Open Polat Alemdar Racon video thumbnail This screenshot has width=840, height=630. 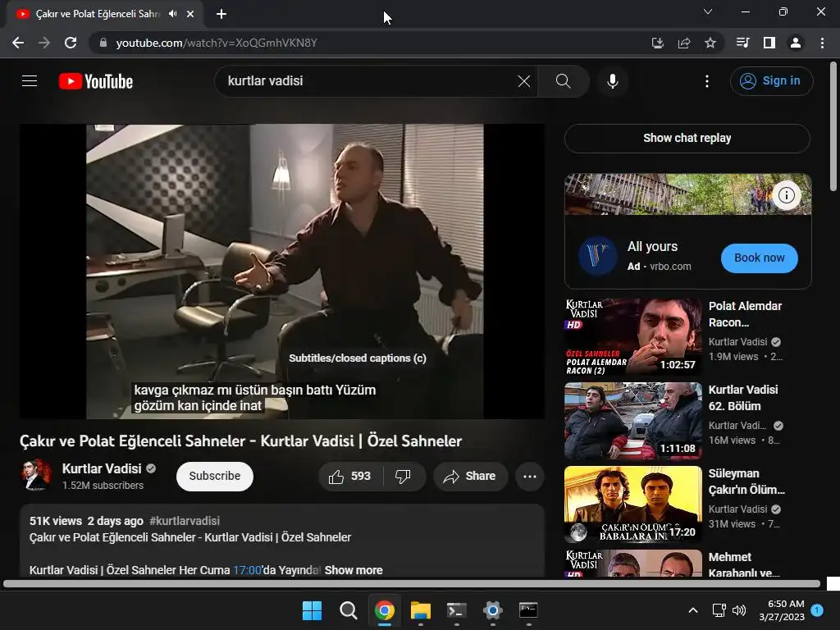pyautogui.click(x=632, y=336)
